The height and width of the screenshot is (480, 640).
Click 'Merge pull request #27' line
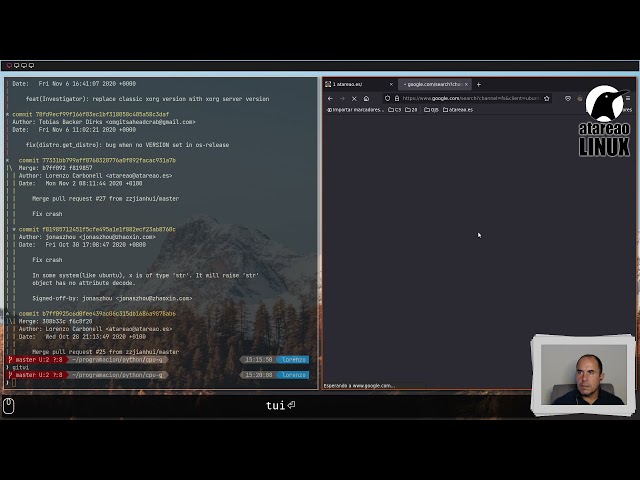tap(105, 199)
